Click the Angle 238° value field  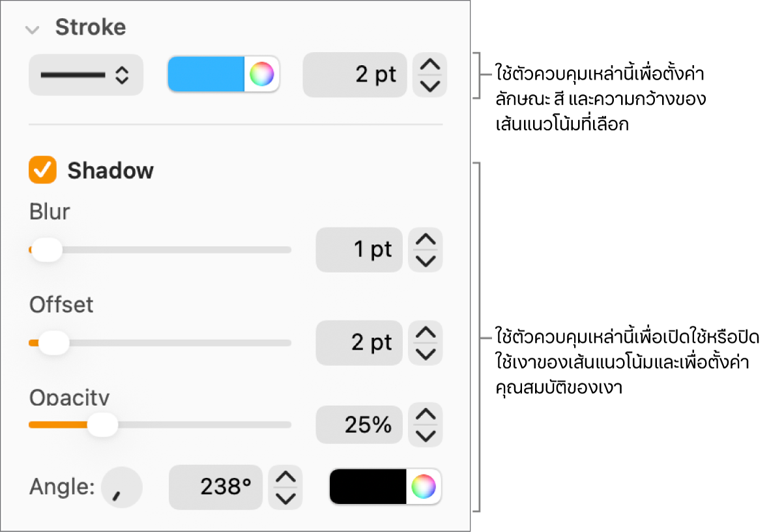click(216, 487)
